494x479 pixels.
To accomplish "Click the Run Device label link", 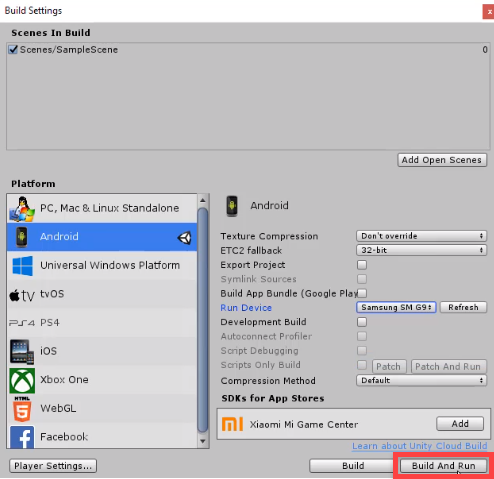I will [246, 308].
